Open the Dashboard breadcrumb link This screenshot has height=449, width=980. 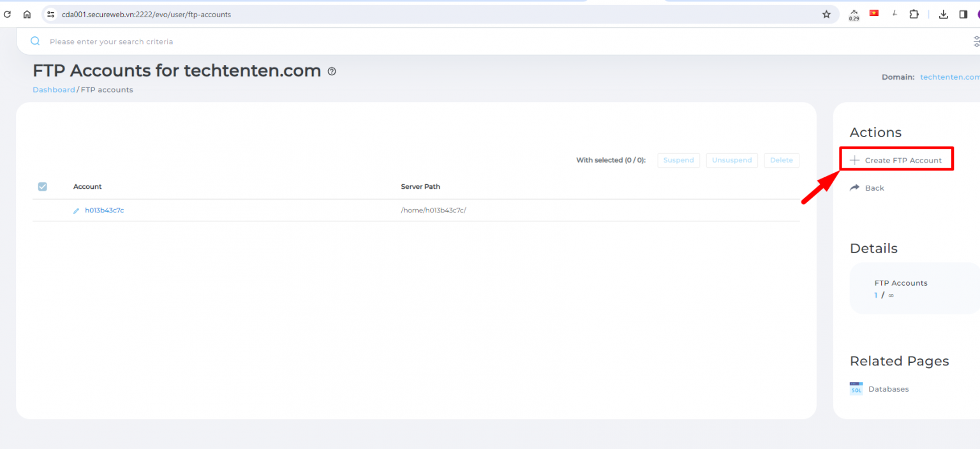54,89
